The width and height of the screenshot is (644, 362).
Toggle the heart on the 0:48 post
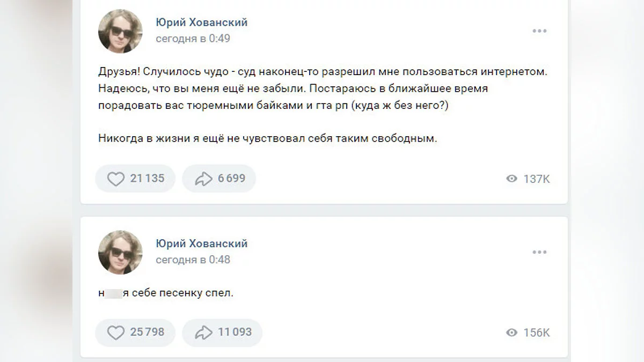click(x=115, y=333)
